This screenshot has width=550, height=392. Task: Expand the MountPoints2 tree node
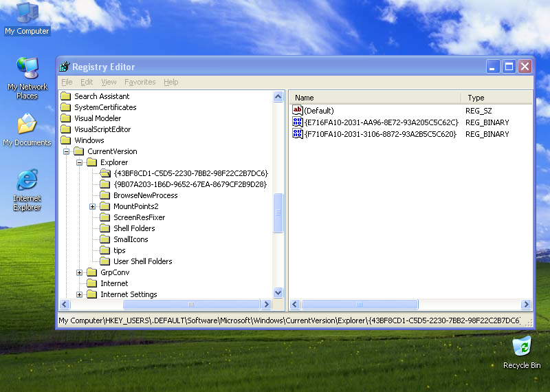[x=92, y=207]
